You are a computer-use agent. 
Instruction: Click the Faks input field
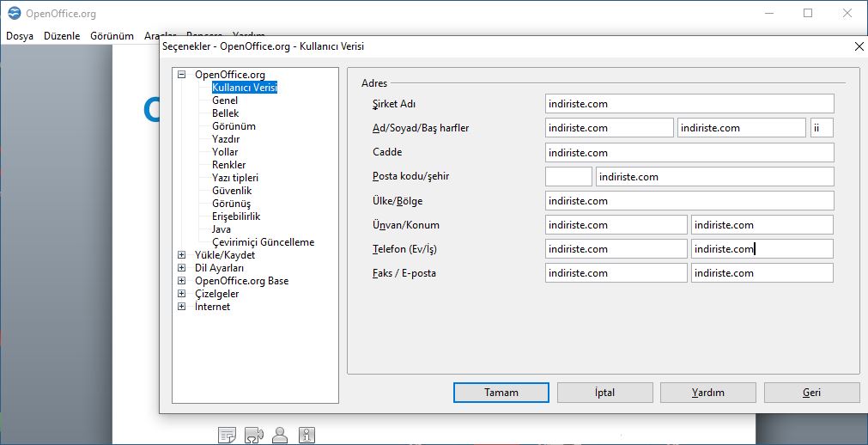[616, 272]
